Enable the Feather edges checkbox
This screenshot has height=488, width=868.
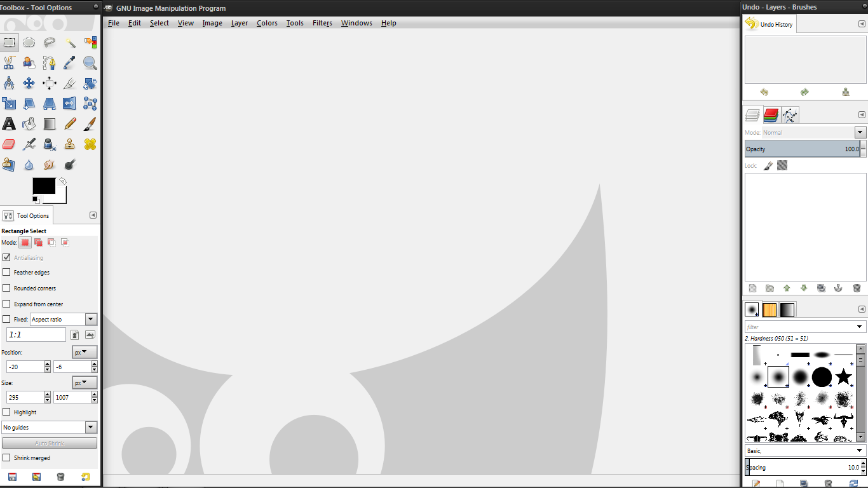click(6, 272)
